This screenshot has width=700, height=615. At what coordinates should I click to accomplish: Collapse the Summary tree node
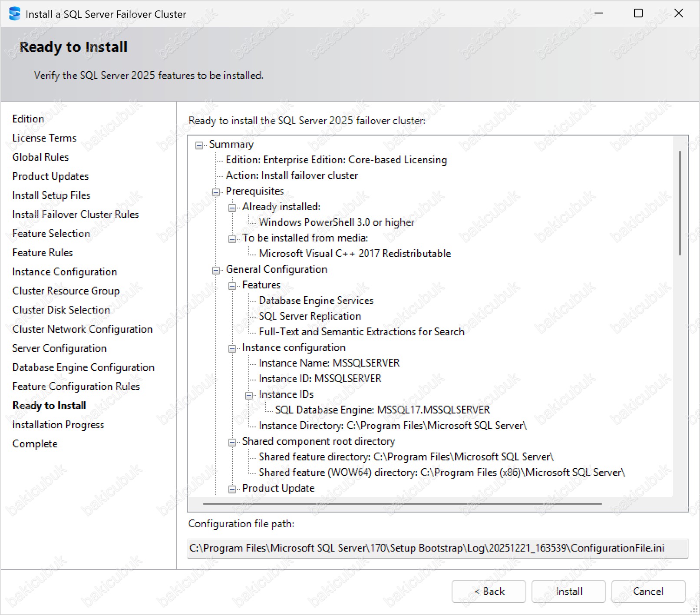pos(199,145)
